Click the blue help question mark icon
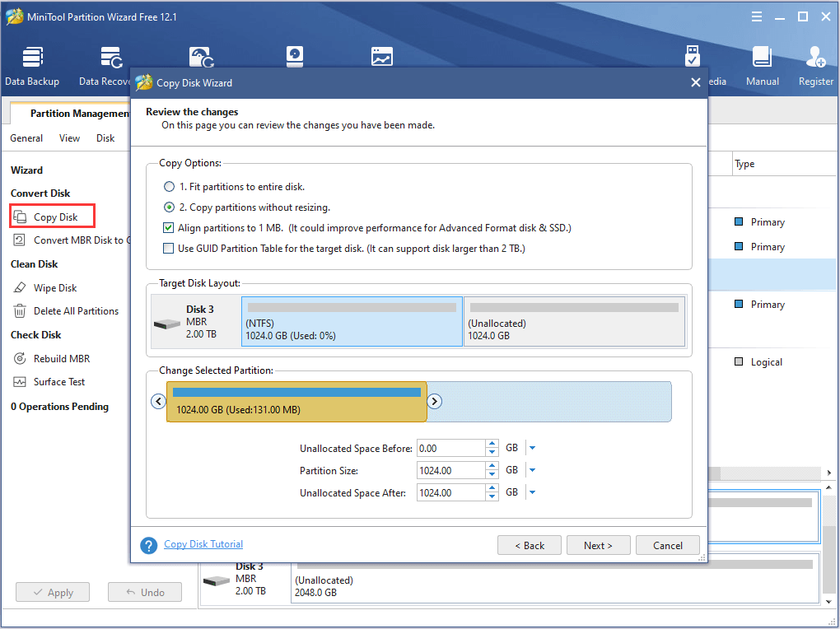840x629 pixels. pyautogui.click(x=148, y=545)
